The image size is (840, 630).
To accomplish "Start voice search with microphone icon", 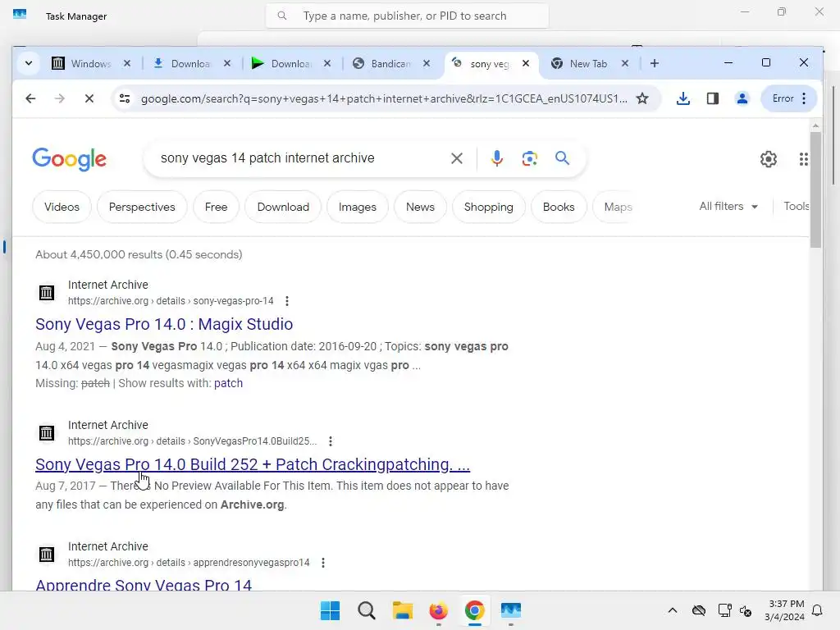I will pos(496,158).
